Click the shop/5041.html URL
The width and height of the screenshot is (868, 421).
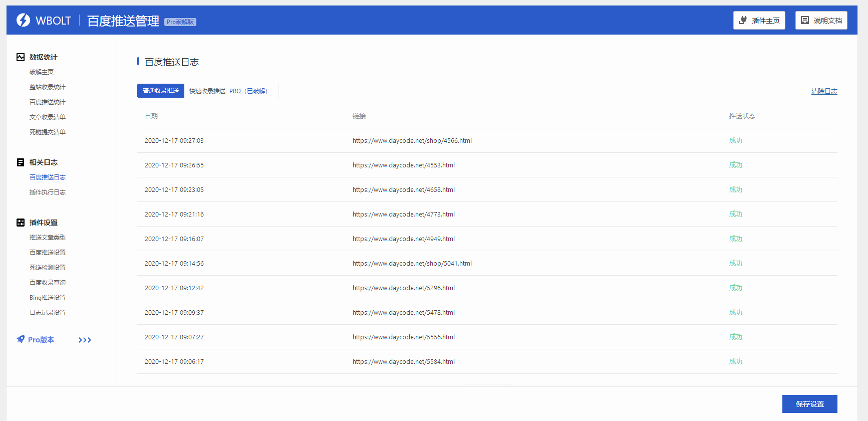click(412, 264)
